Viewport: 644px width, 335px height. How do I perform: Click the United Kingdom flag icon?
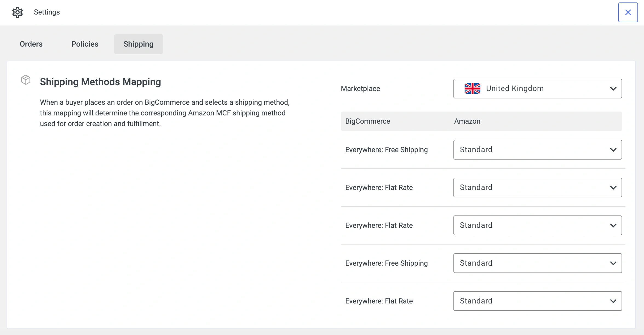472,89
